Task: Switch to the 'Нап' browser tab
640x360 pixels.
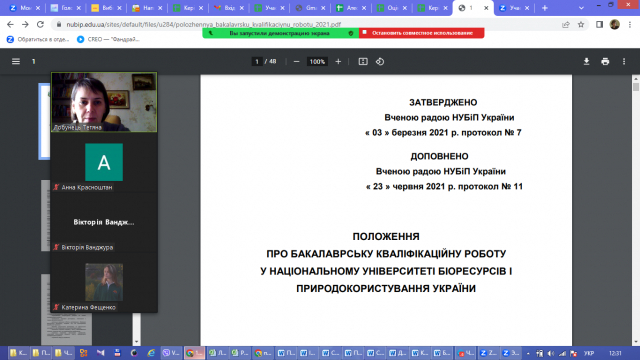Action: (147, 8)
